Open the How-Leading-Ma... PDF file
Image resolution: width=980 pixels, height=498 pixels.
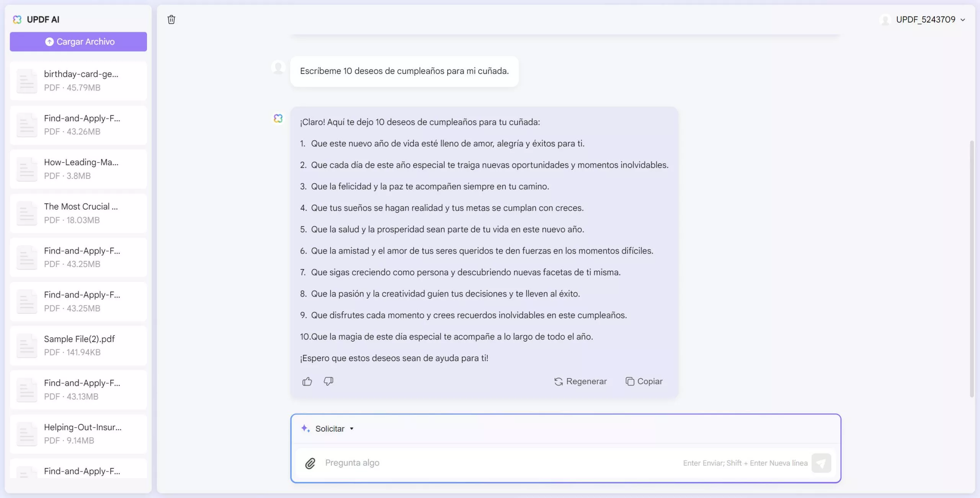coord(78,169)
